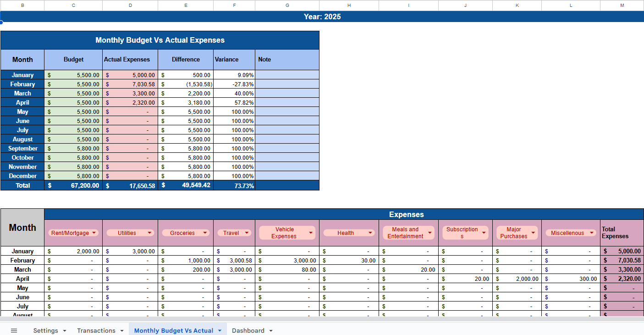Select column G header
Screen dimensions: 644x335
(287, 5)
